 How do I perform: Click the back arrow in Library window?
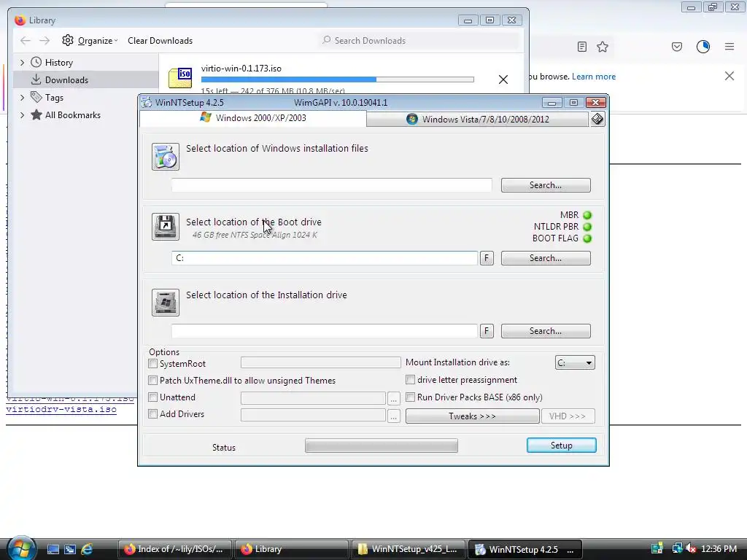(26, 41)
